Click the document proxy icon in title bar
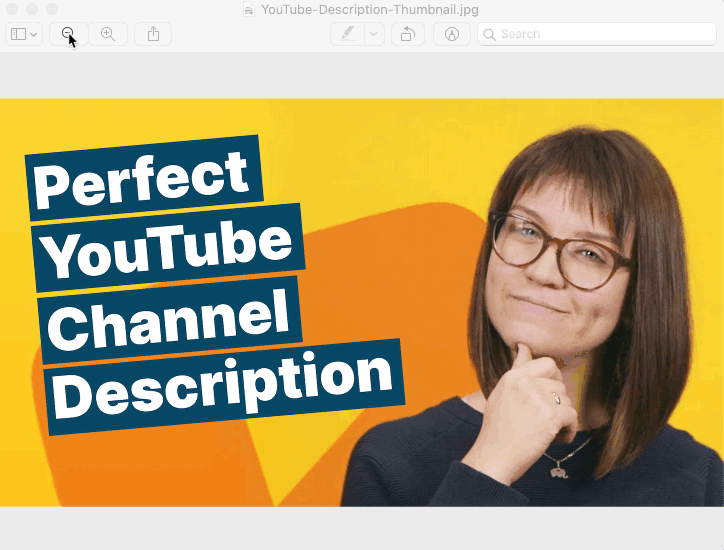 (x=249, y=9)
